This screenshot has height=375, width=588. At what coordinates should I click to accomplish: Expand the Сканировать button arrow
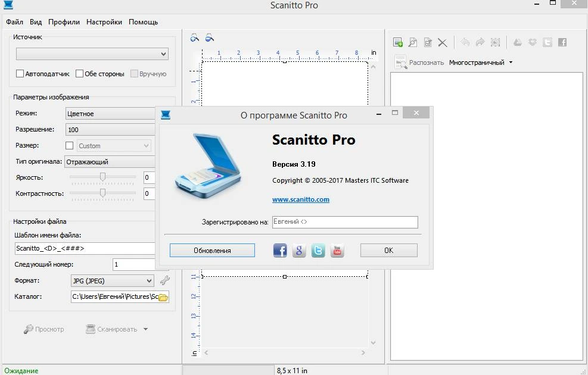145,329
